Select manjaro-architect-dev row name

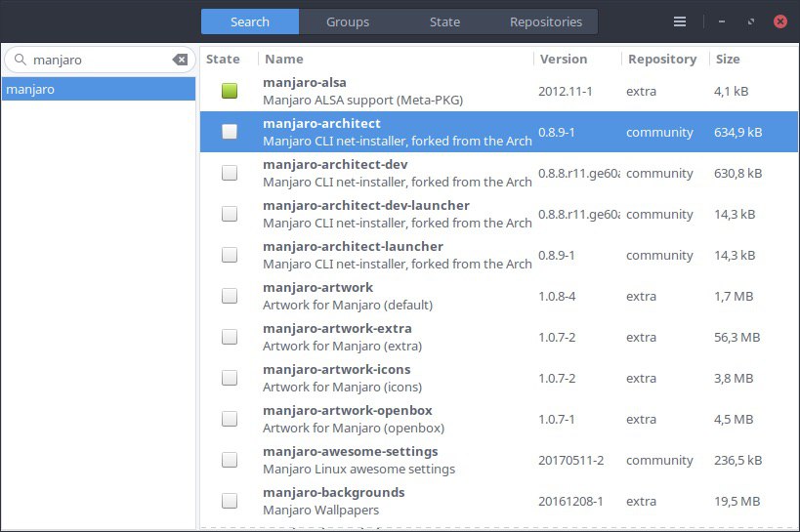pos(335,164)
